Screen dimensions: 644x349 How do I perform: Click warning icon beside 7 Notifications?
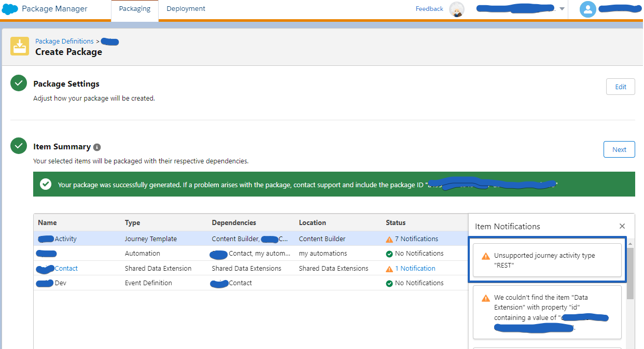(x=389, y=239)
